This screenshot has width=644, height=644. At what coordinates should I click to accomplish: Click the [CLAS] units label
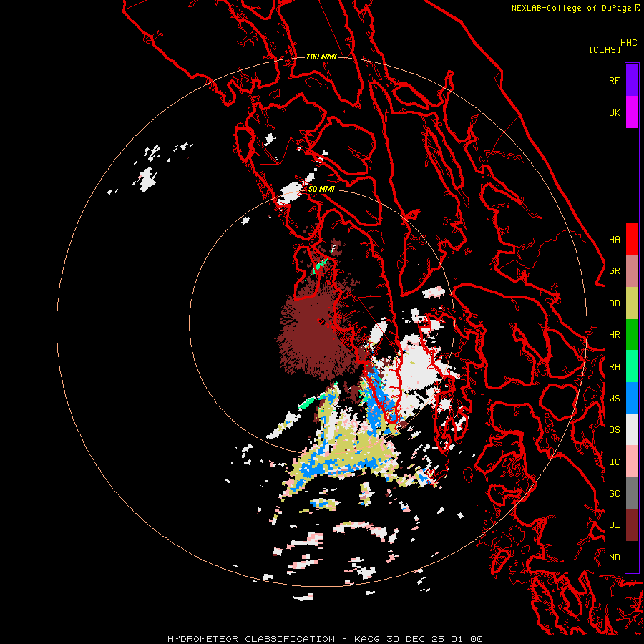(605, 50)
